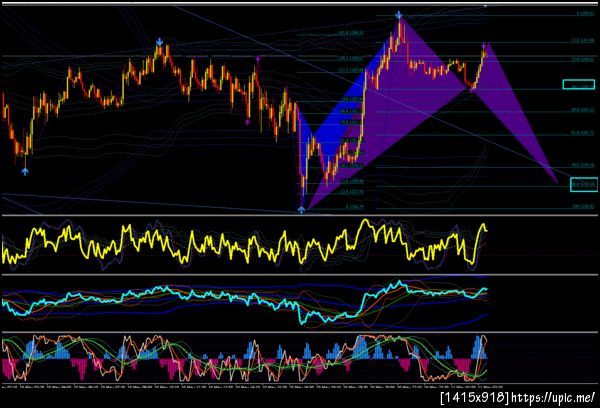Click the blue up arrow under the lowest candle
This screenshot has width=600, height=408.
302,210
